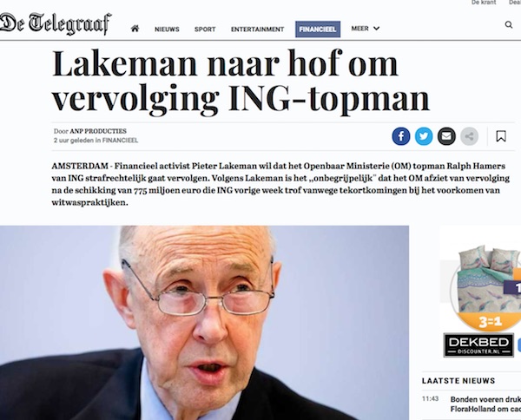Go to ENTERTAINMENT section
This screenshot has width=521, height=420.
tap(258, 30)
